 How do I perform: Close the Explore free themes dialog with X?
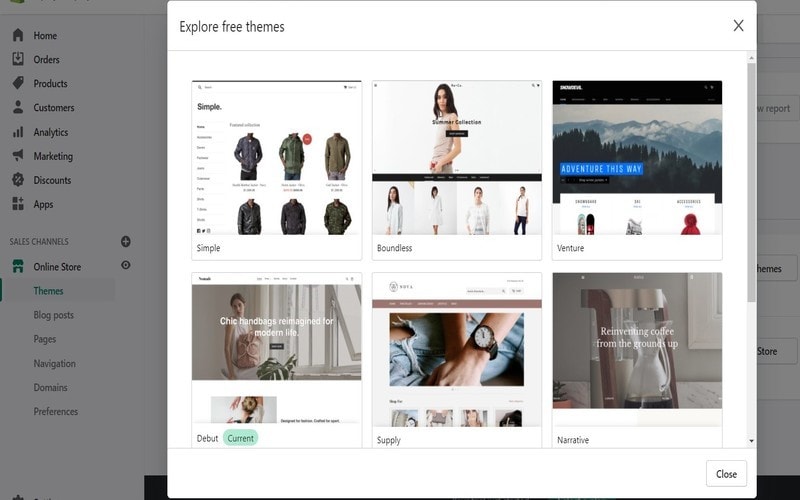[738, 26]
